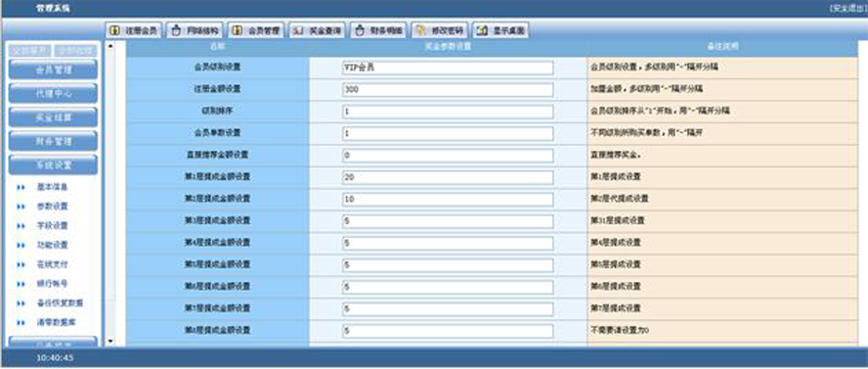Click the 第4层提成金额设置 input field

(448, 244)
